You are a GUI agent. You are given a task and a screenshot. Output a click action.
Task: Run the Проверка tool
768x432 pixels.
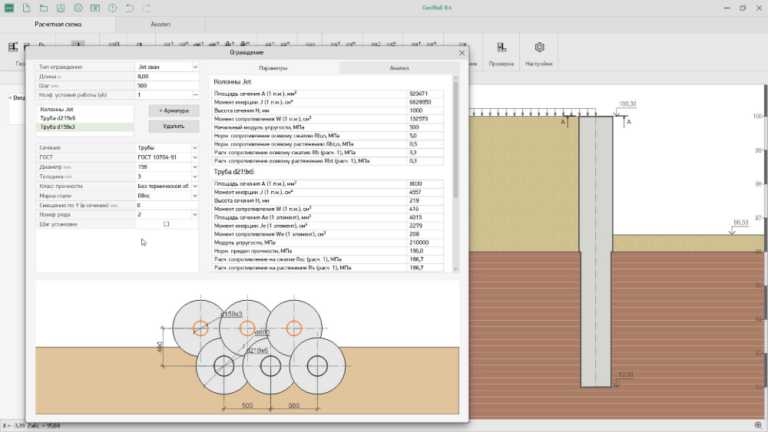(501, 53)
